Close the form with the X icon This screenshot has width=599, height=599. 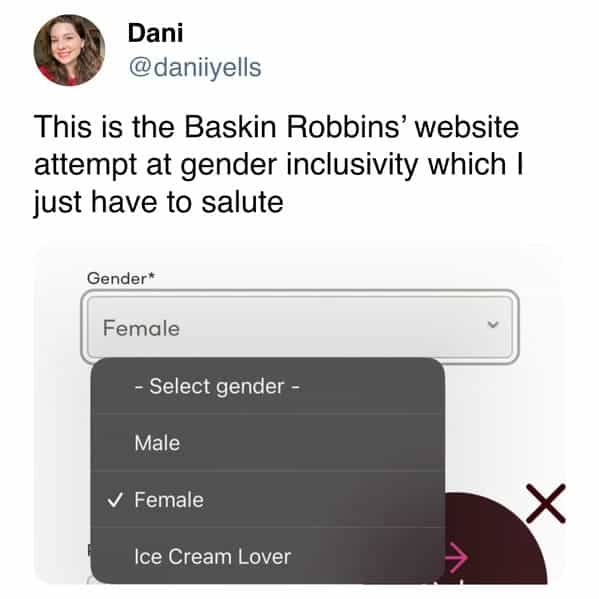pyautogui.click(x=546, y=503)
